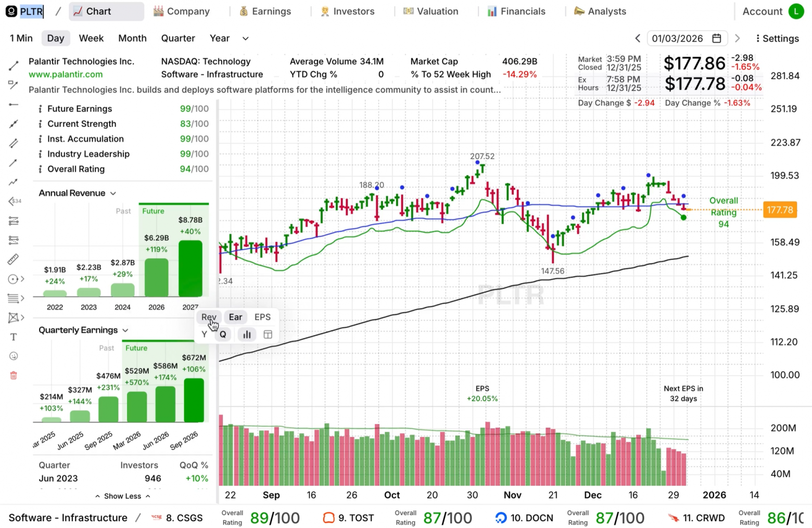Open the Financials tab
The height and width of the screenshot is (528, 812).
click(516, 11)
